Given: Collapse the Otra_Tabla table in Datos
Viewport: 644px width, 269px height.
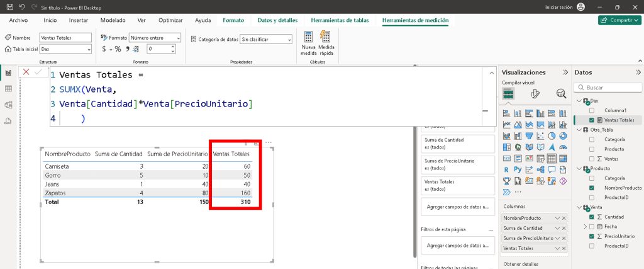Looking at the screenshot, I should (x=579, y=130).
